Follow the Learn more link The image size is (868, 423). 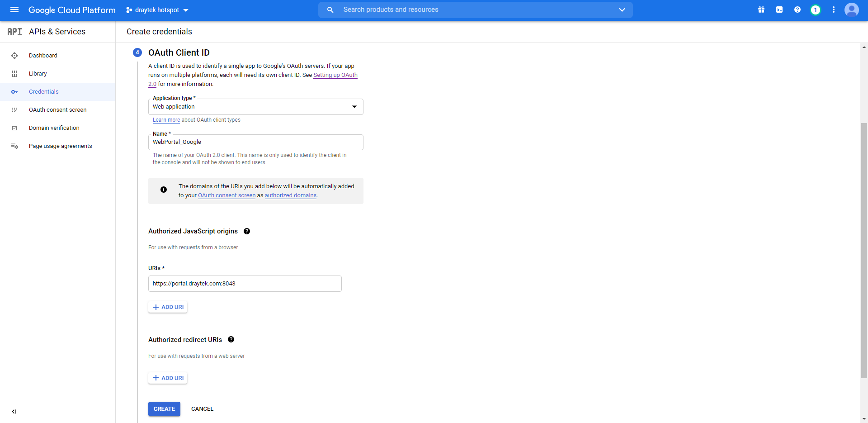click(x=166, y=120)
